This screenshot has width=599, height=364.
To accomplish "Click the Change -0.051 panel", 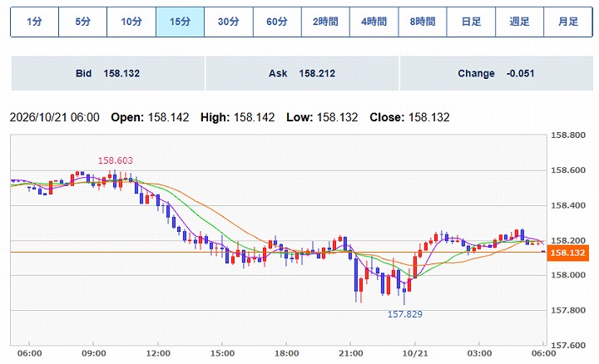I will coord(496,73).
